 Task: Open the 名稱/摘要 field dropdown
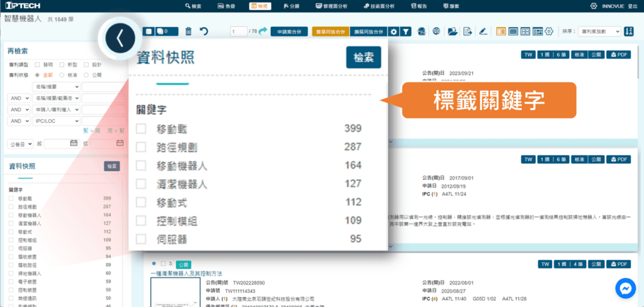pos(56,86)
